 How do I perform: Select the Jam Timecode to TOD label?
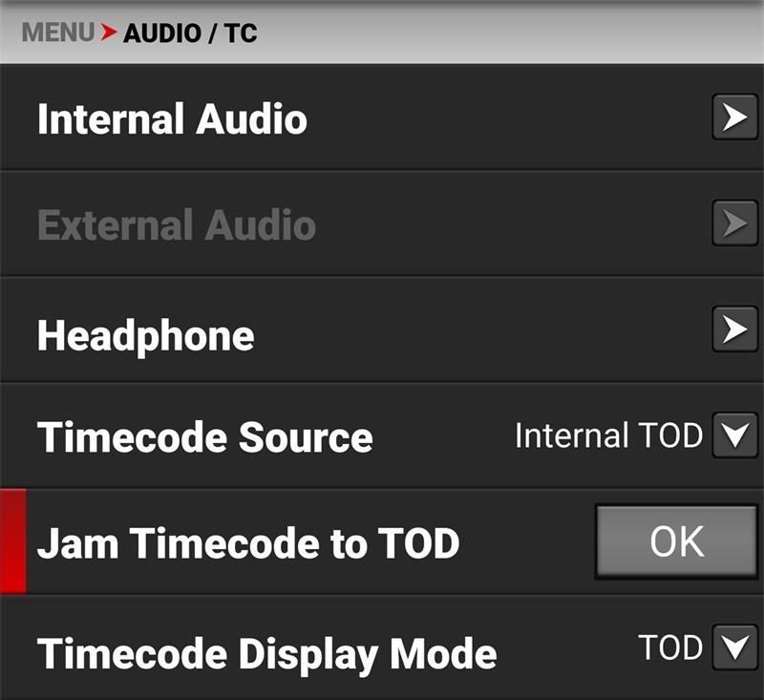pyautogui.click(x=248, y=543)
